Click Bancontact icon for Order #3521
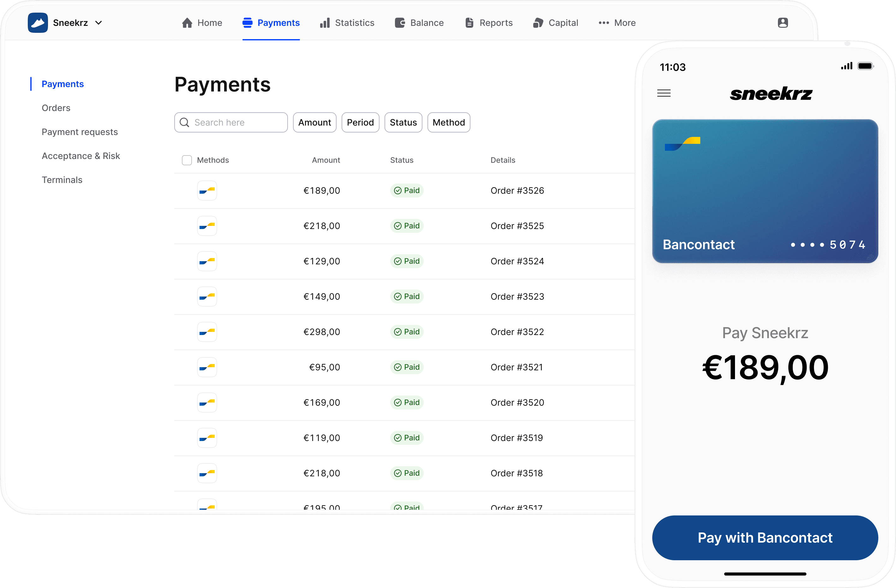This screenshot has width=896, height=588. coord(207,367)
